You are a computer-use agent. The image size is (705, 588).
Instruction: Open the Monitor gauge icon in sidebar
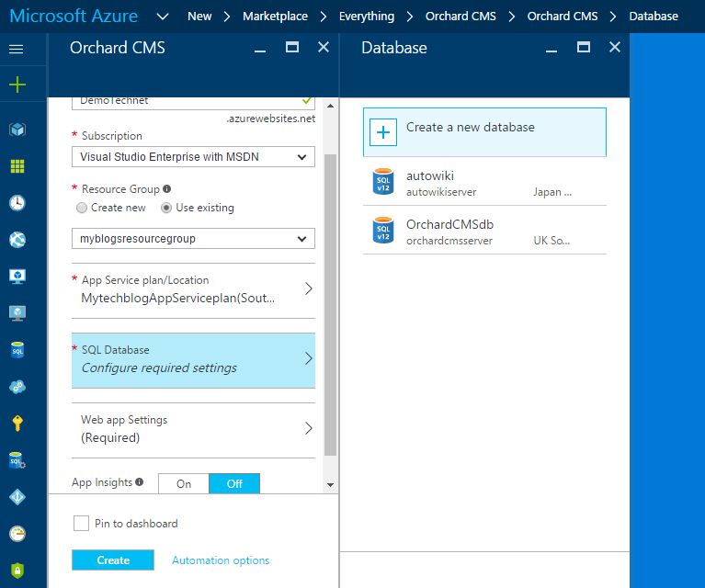[x=17, y=534]
